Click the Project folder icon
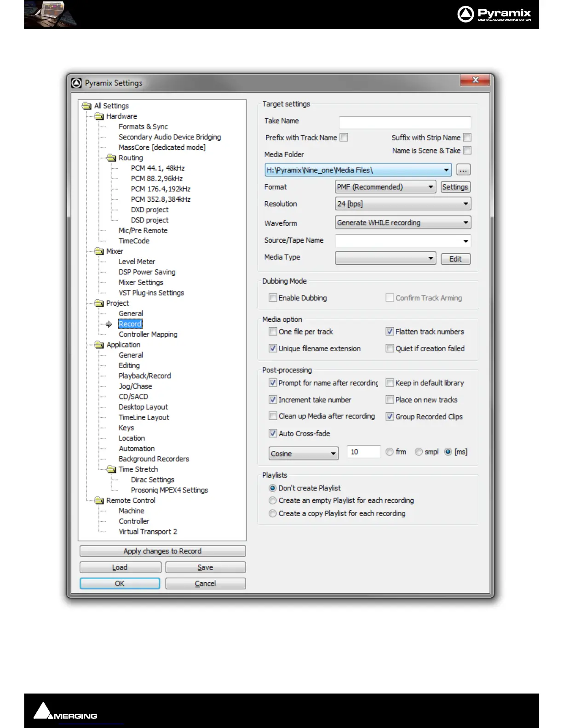The width and height of the screenshot is (563, 728). 99,303
